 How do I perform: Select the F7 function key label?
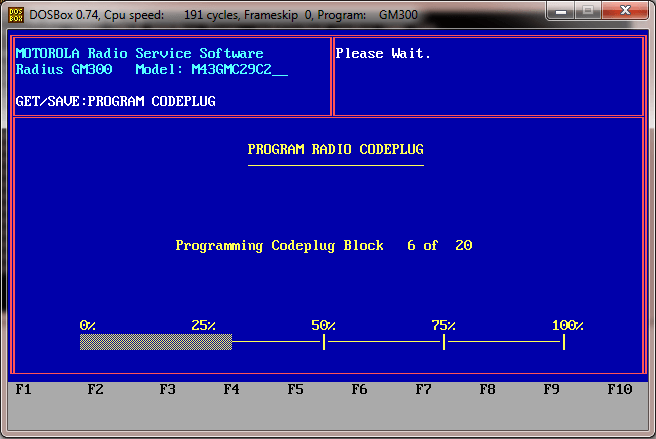(x=424, y=389)
